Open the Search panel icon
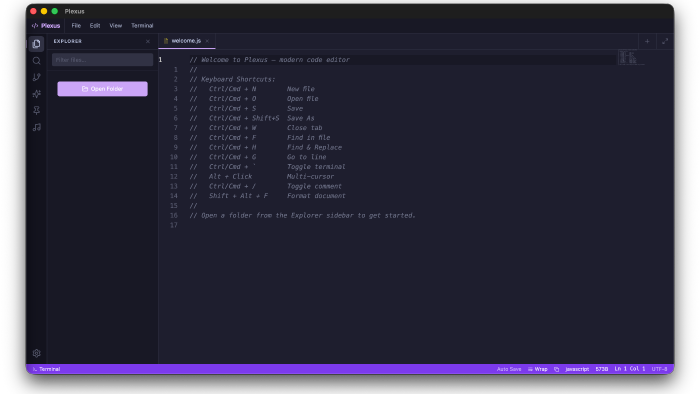 [37, 61]
